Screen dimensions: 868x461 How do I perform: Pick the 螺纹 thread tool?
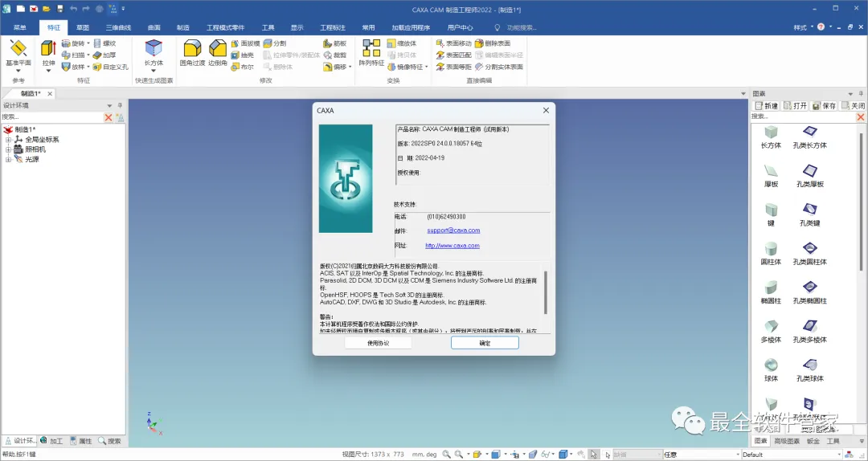(x=104, y=43)
